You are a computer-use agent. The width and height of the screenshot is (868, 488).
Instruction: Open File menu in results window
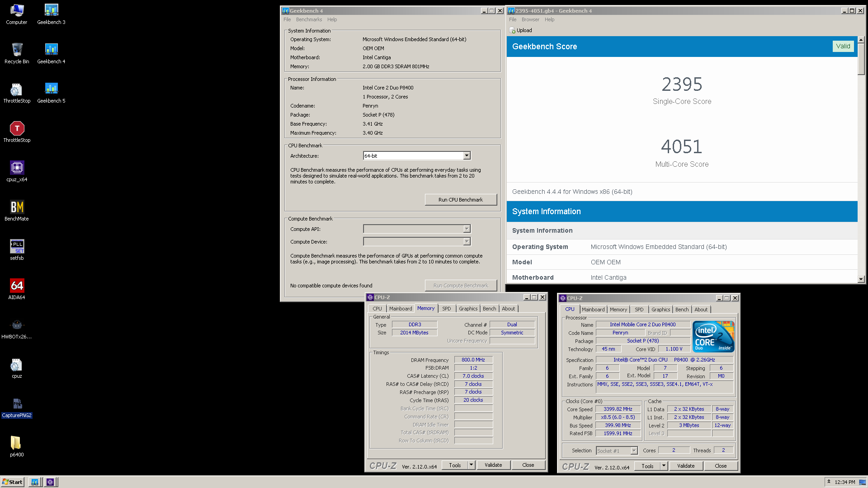(512, 19)
